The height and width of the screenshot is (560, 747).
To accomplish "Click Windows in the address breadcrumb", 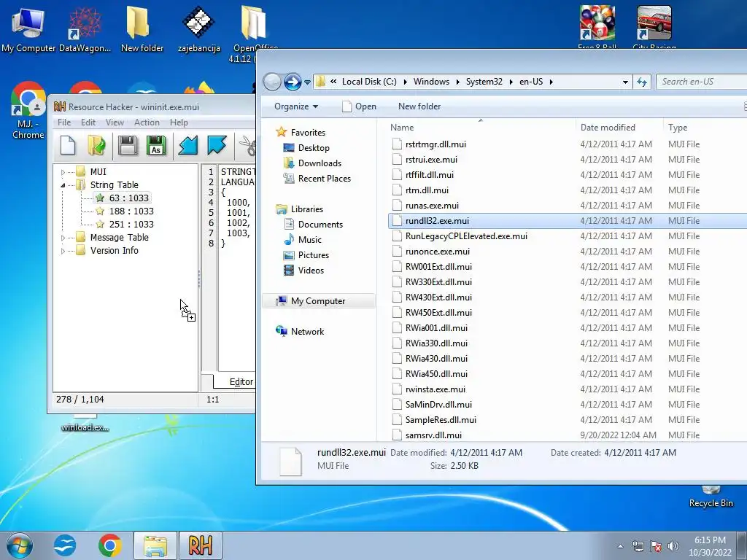I will (x=431, y=82).
